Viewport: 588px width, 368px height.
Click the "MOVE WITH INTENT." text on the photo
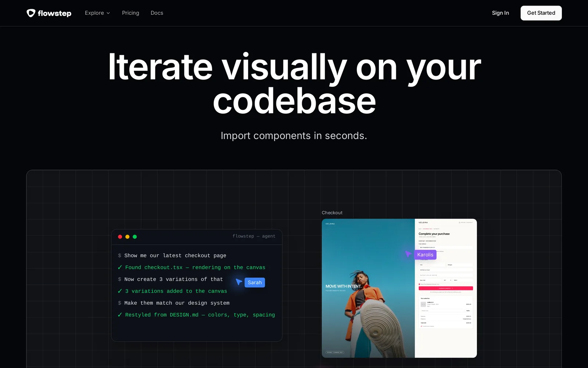[344, 286]
